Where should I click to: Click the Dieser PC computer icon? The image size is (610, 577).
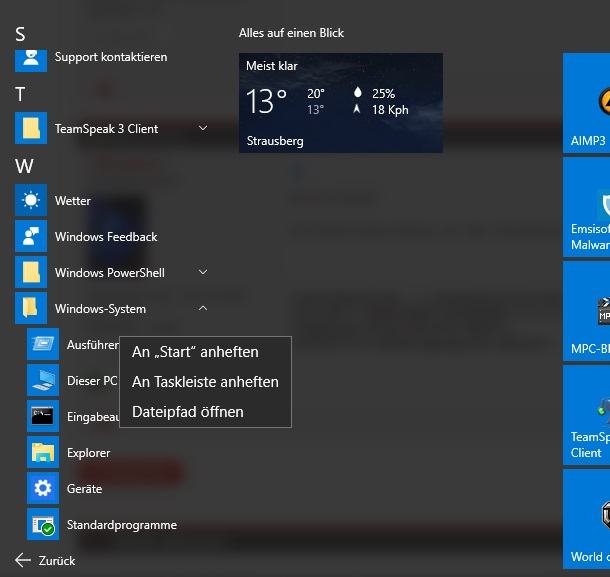pyautogui.click(x=43, y=380)
